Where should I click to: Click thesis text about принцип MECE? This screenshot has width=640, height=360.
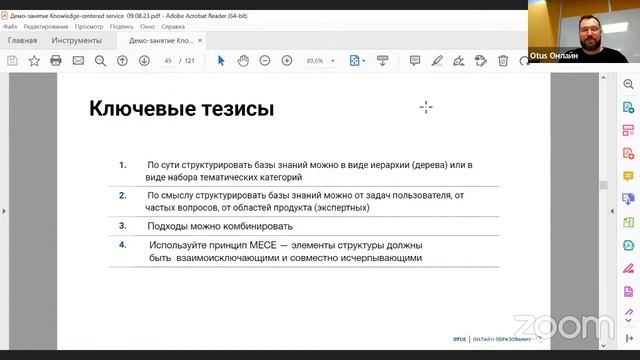(286, 251)
